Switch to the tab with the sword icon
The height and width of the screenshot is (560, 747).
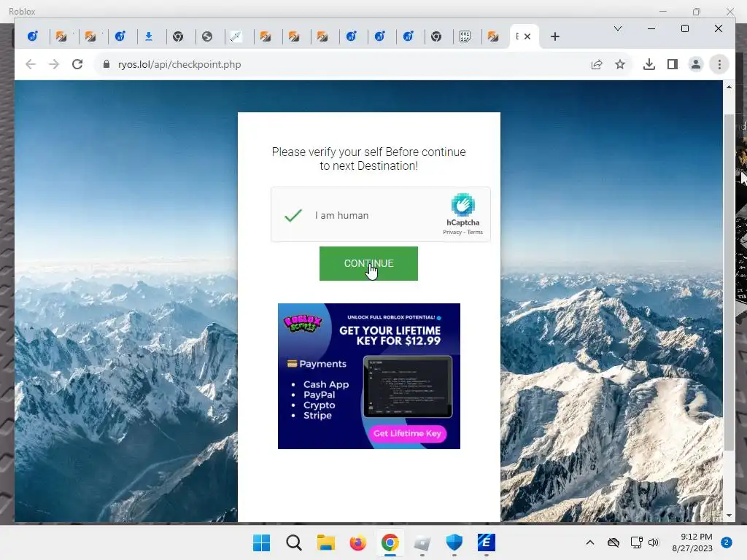[x=236, y=36]
